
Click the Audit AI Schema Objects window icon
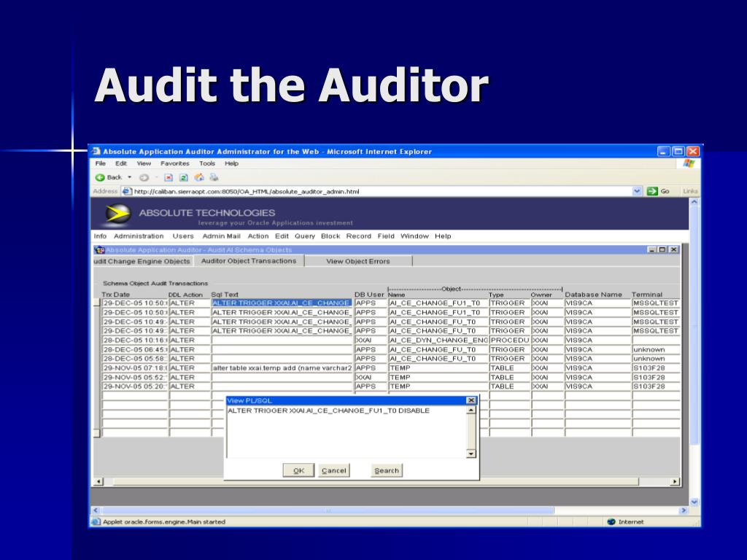[99, 250]
